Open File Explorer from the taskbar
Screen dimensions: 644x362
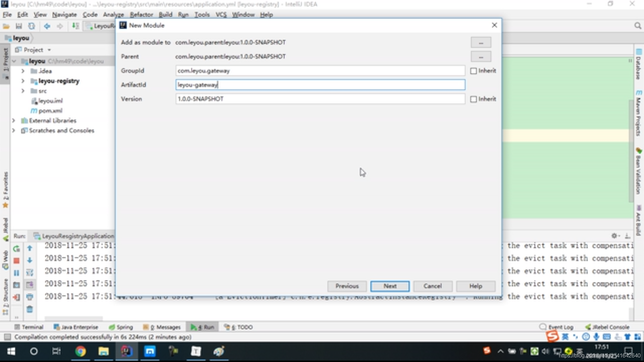click(103, 351)
